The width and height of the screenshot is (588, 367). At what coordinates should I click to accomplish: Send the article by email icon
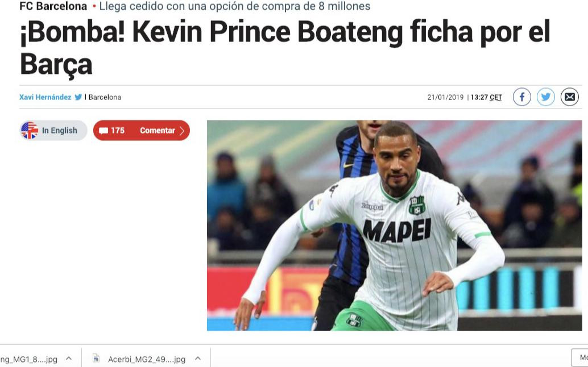click(x=570, y=97)
